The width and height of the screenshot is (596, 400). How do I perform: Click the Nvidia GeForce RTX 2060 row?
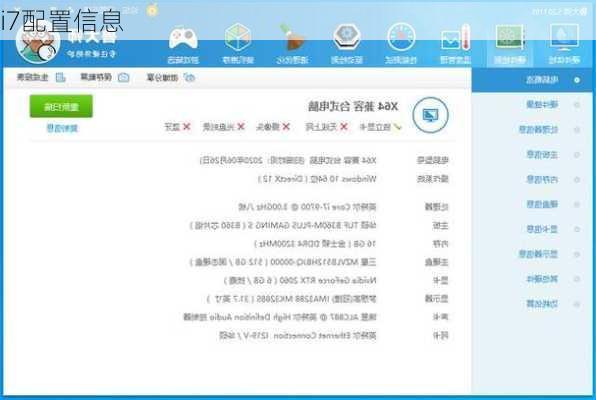300,281
